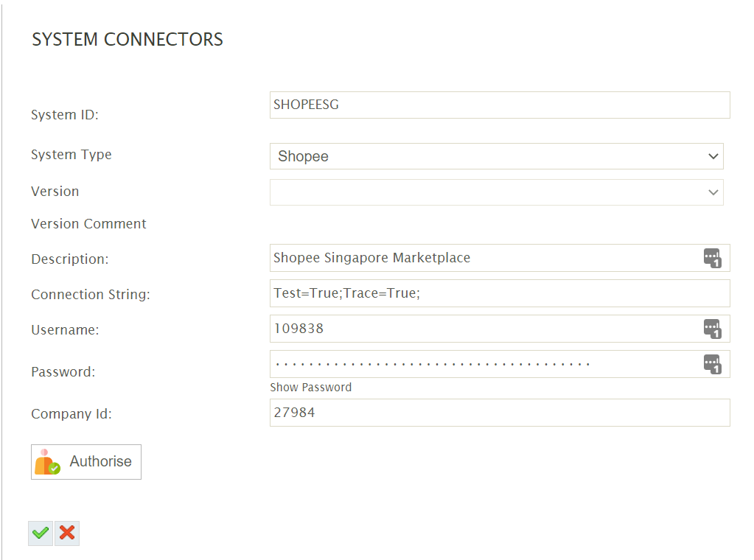754x560 pixels.
Task: Click the System ID field containing SHOPEESG
Action: pos(499,105)
